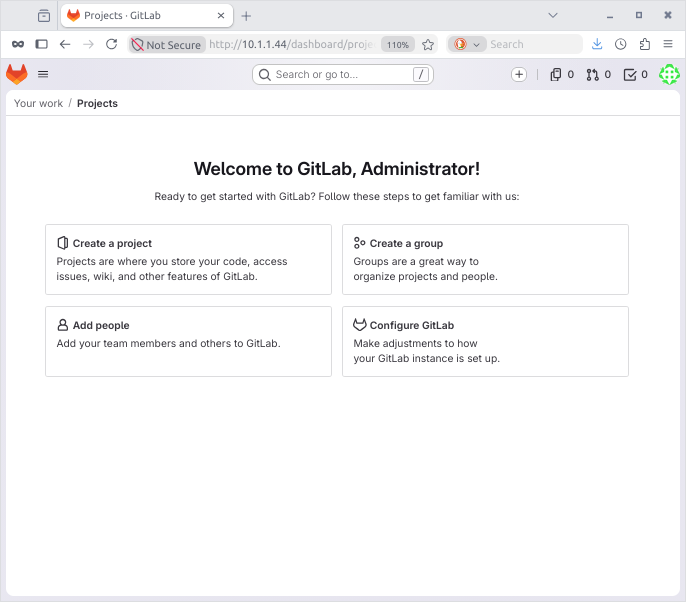This screenshot has width=686, height=602.
Task: Click the GitLab fox logo home icon
Action: click(17, 74)
